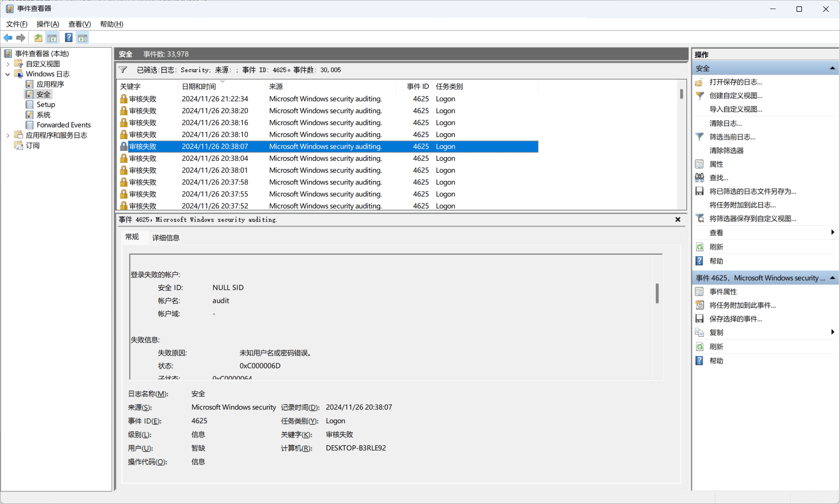
Task: Open the 操作(A) menu
Action: pos(48,24)
